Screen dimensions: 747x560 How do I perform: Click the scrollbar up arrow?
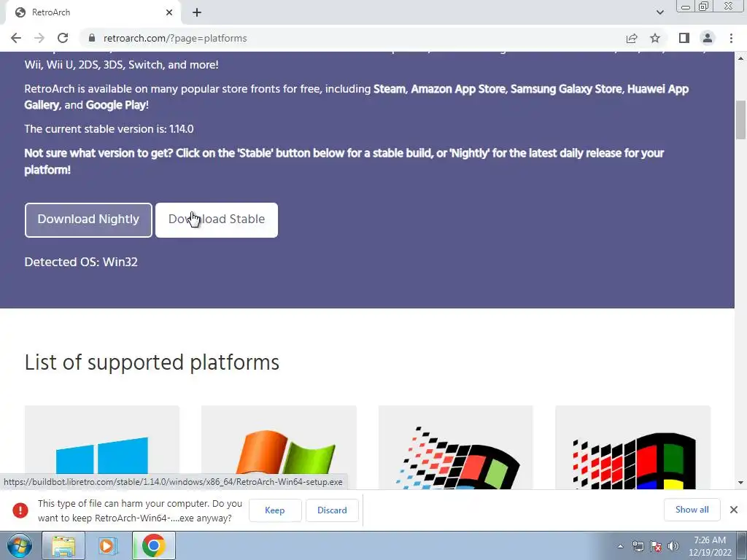pos(741,58)
